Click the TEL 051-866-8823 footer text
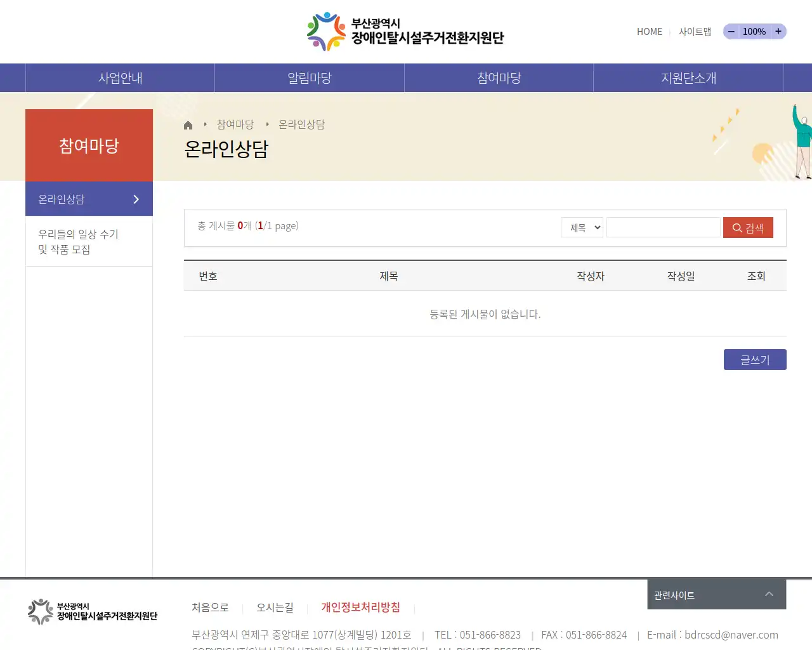Viewport: 812px width, 650px height. coord(478,635)
